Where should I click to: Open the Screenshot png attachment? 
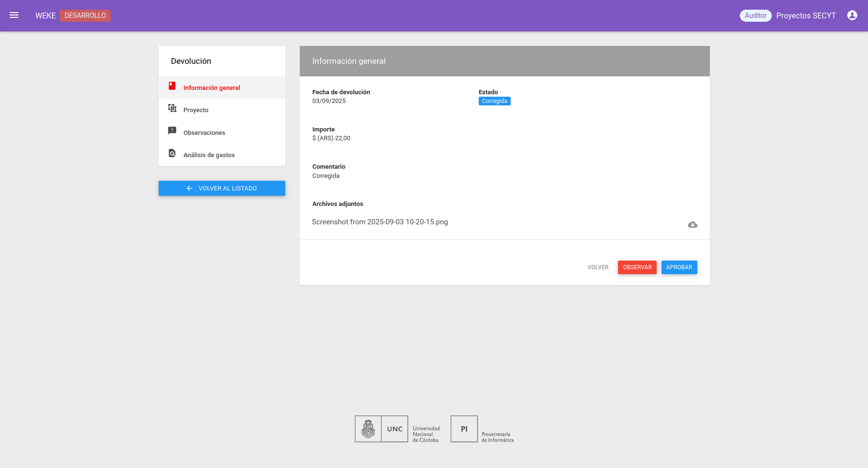[380, 222]
